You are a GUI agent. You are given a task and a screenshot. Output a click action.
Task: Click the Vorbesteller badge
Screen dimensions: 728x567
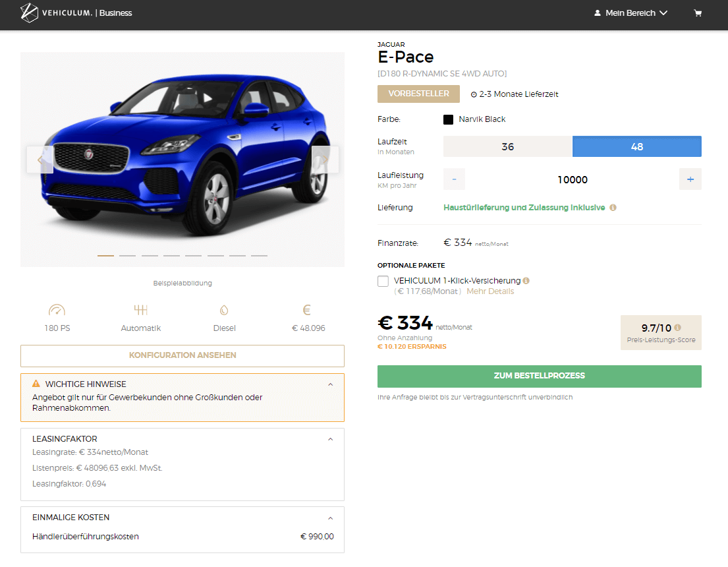(419, 94)
